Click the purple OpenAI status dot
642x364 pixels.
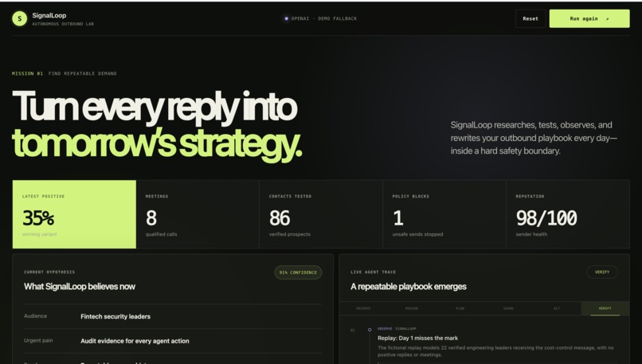(x=286, y=18)
